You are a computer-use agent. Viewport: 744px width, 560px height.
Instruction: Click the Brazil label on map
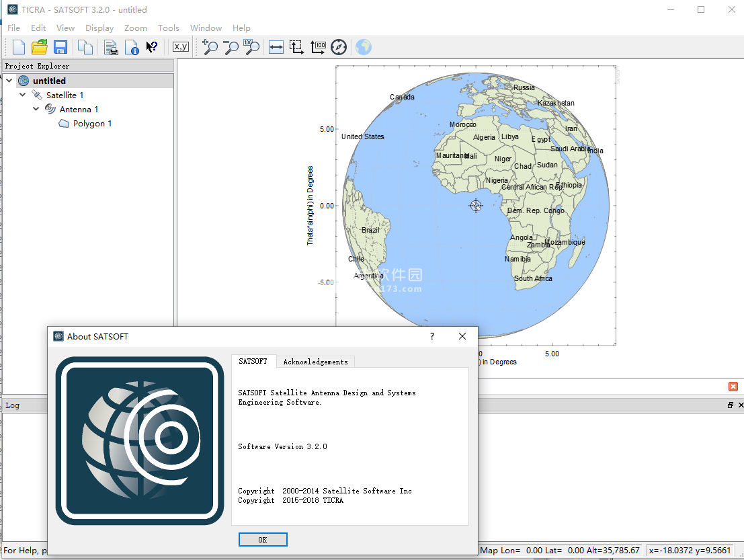tap(370, 230)
